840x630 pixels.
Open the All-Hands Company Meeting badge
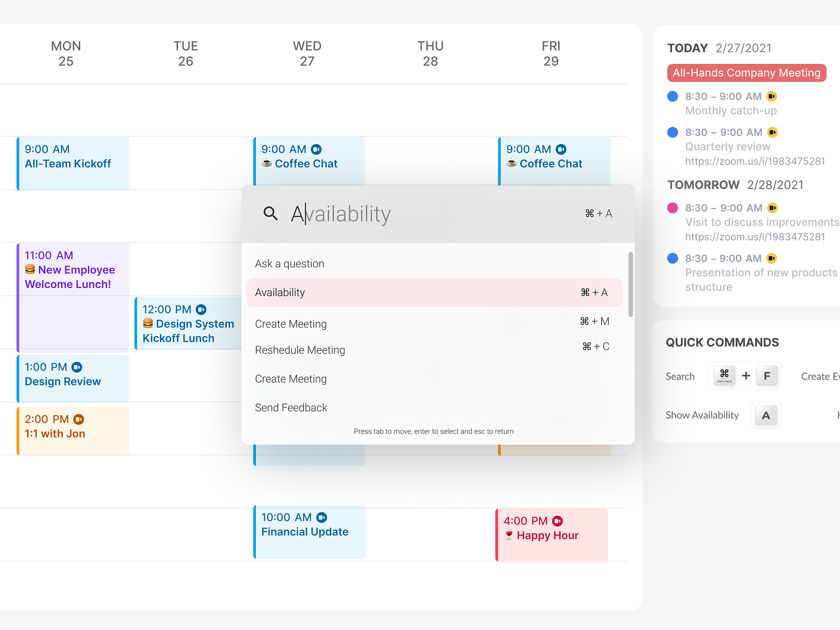coord(746,72)
